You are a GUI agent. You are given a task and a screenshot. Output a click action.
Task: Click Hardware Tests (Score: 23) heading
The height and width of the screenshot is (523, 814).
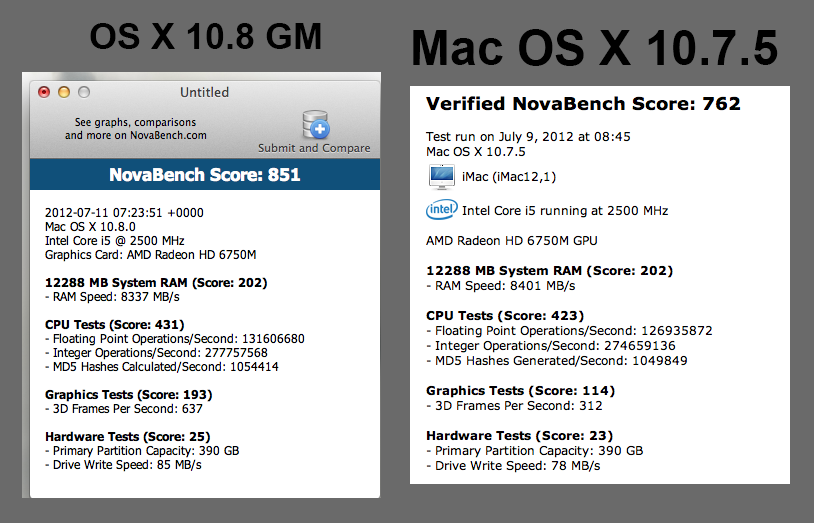(519, 436)
